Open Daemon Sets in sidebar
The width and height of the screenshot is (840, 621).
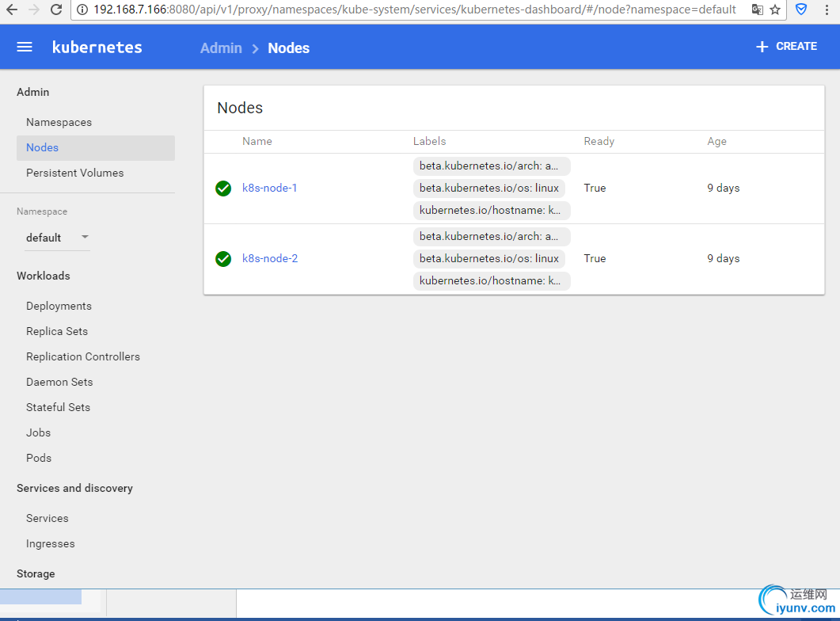59,382
